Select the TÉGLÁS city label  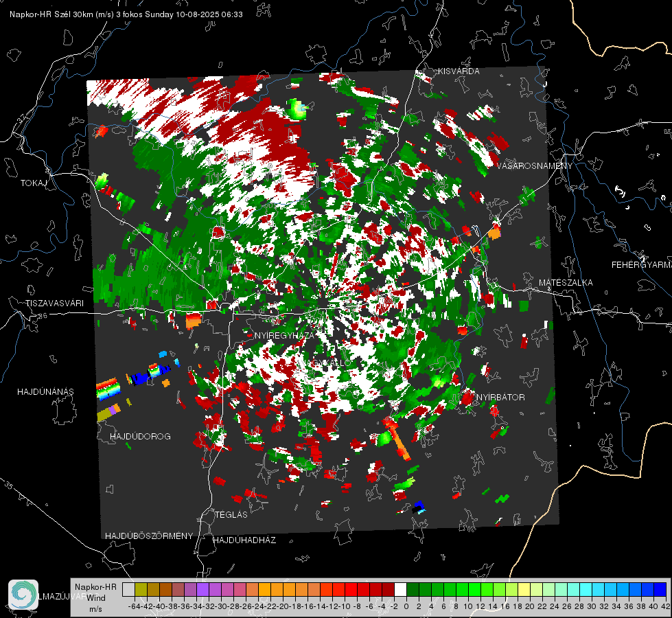[231, 515]
